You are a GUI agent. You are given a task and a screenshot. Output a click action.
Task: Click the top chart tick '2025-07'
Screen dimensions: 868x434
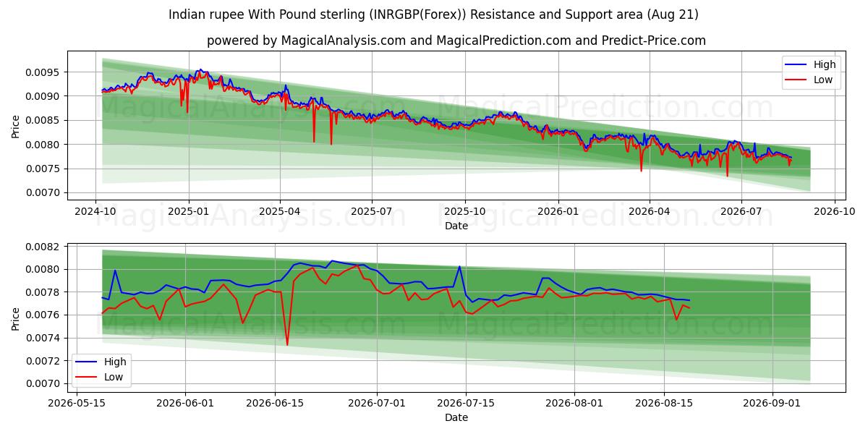372,212
